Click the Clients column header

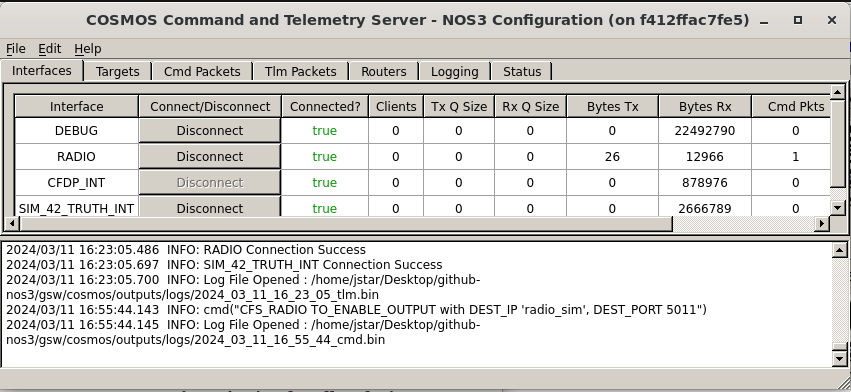pyautogui.click(x=396, y=106)
